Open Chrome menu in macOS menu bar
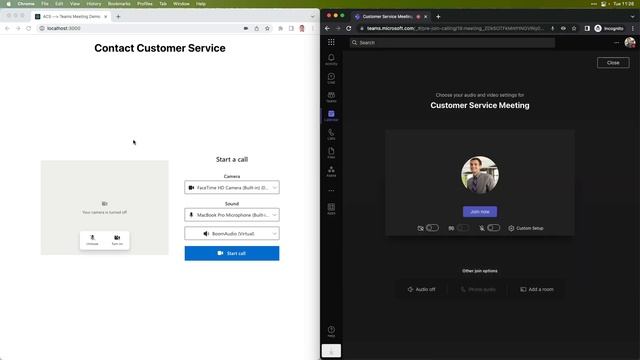Screen dimensions: 640x360 tap(26, 4)
